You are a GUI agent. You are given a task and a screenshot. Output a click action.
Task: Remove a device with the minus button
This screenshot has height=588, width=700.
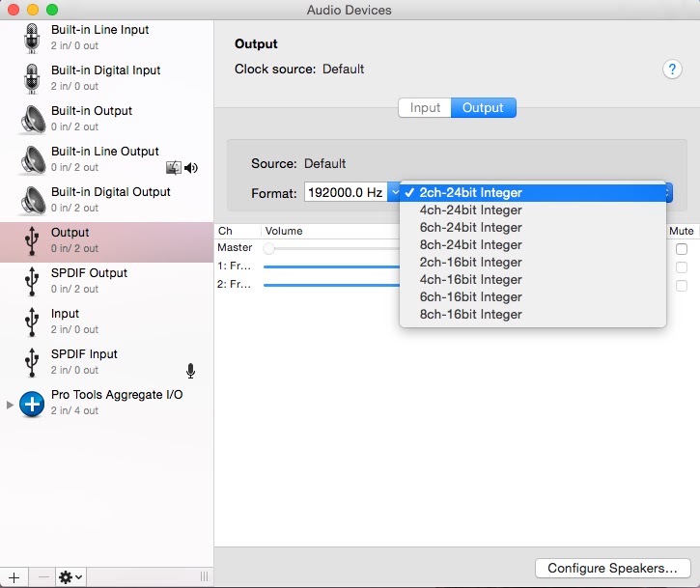(43, 577)
